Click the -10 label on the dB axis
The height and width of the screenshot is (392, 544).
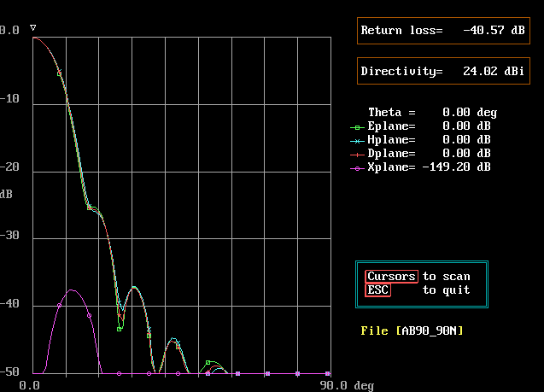[x=9, y=98]
